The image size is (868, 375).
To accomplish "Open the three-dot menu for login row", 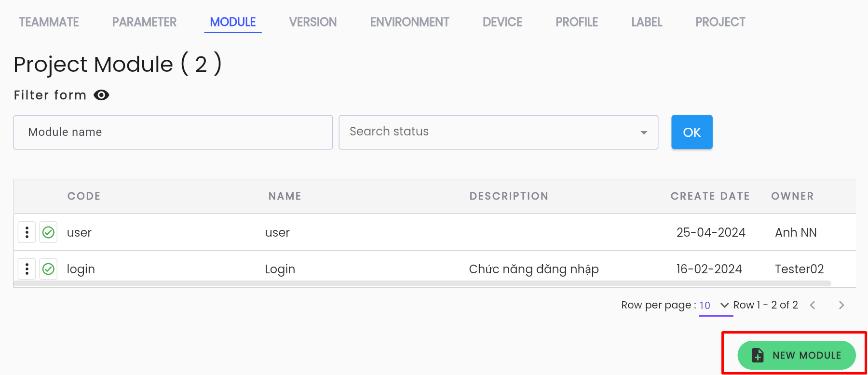I will pos(27,268).
